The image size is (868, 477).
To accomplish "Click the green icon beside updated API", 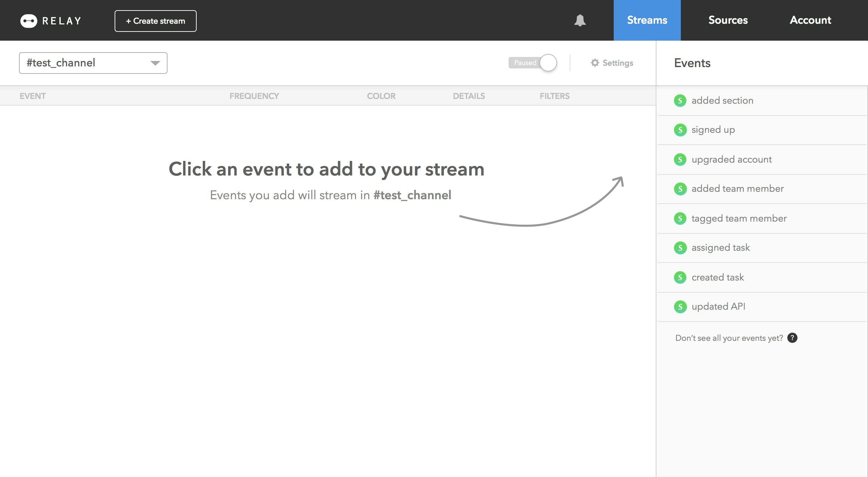I will [x=680, y=307].
